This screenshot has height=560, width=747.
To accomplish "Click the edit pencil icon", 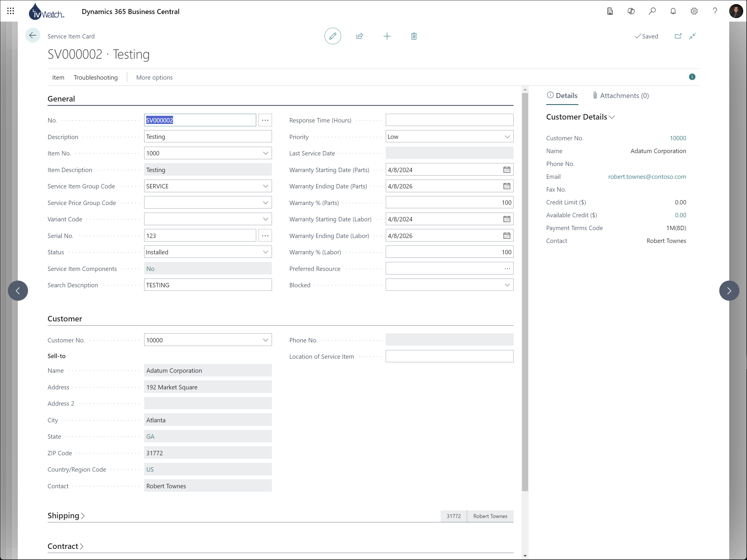I will (332, 36).
